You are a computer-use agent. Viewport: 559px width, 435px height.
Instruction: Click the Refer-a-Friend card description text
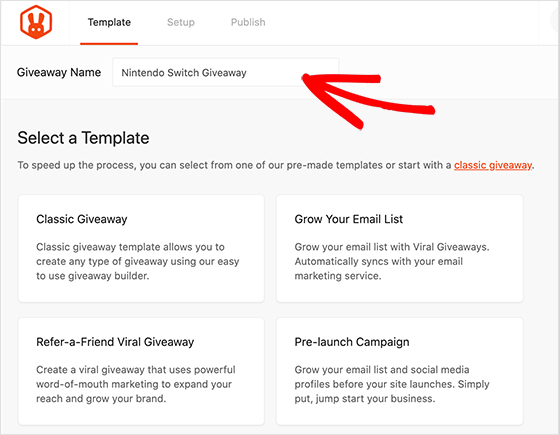point(136,384)
